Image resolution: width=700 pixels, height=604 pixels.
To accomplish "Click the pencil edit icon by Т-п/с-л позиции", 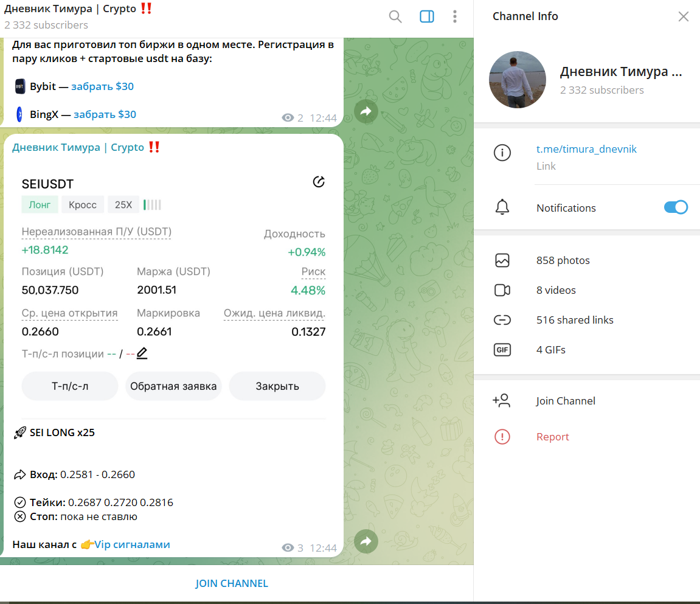I will (142, 353).
